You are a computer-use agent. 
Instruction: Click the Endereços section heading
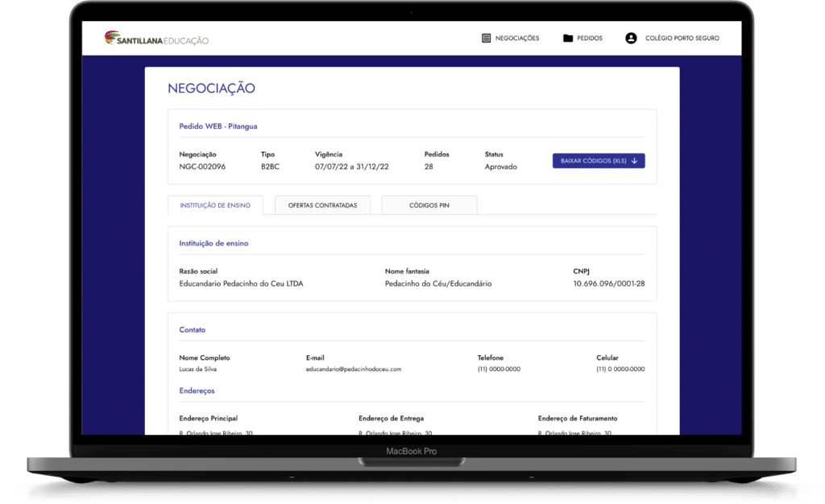197,391
